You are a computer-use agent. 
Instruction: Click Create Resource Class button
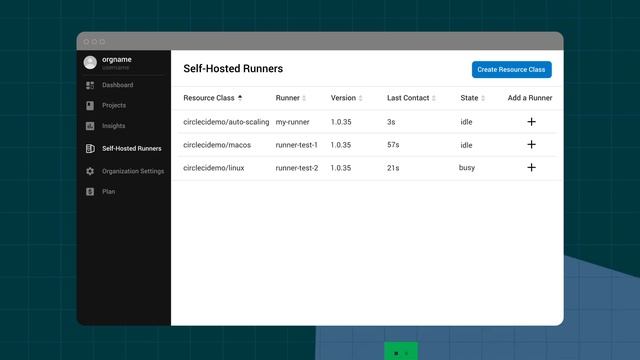click(511, 69)
